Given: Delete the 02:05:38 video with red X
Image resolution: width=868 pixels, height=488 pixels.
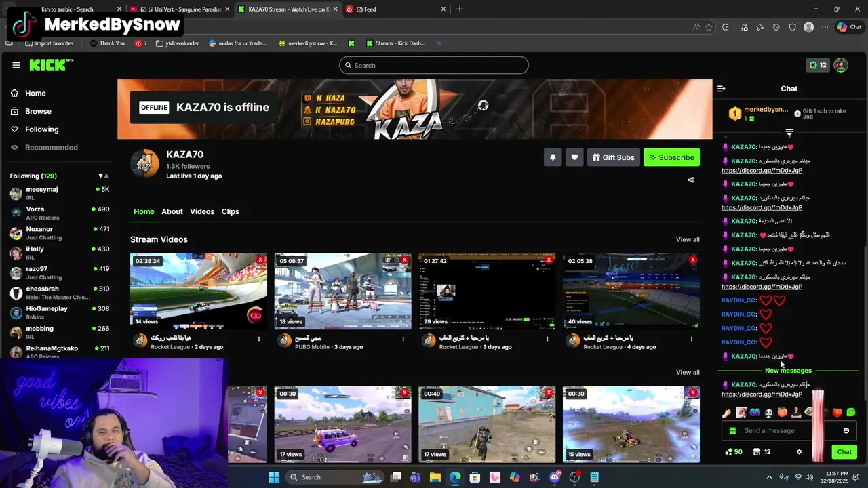Looking at the screenshot, I should [x=692, y=260].
